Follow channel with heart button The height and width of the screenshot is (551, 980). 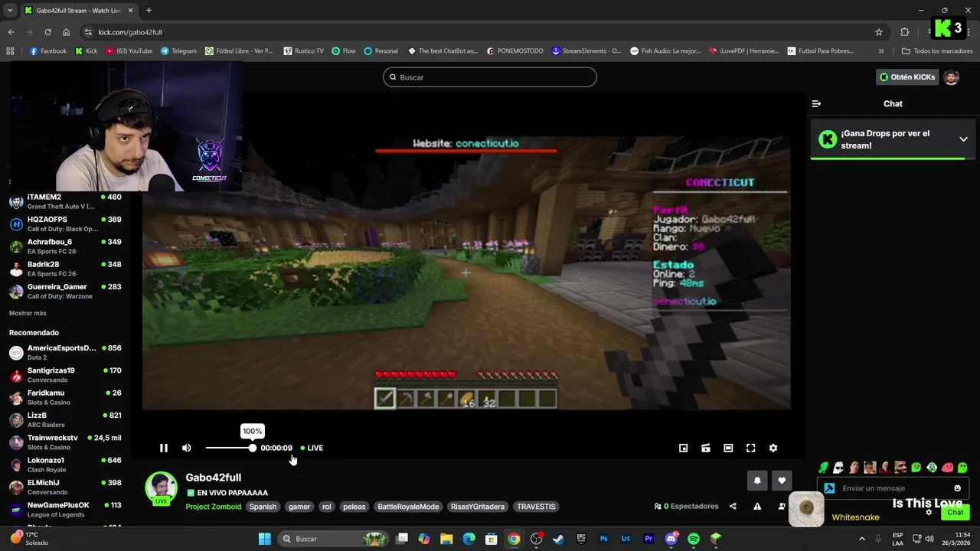782,481
